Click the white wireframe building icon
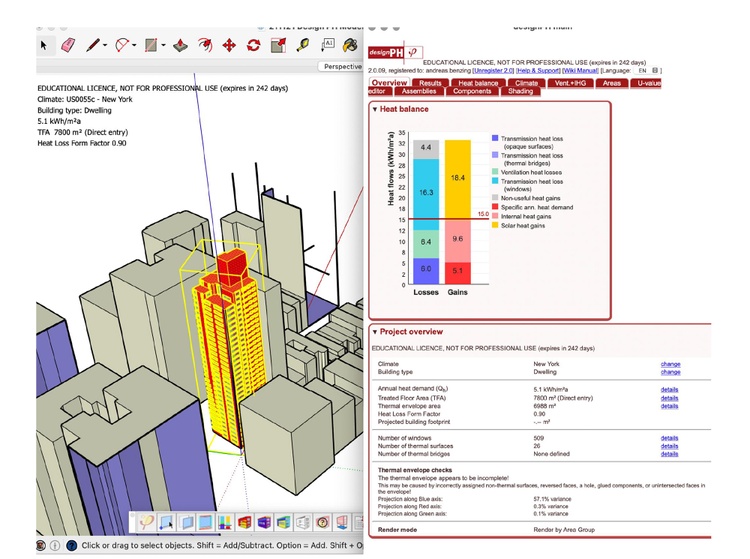 click(303, 522)
